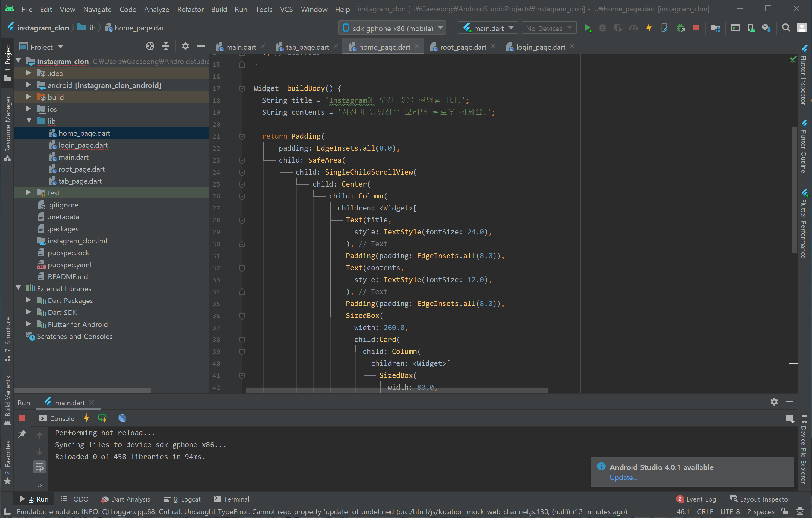Expand the build folder
The height and width of the screenshot is (518, 812).
coord(29,97)
